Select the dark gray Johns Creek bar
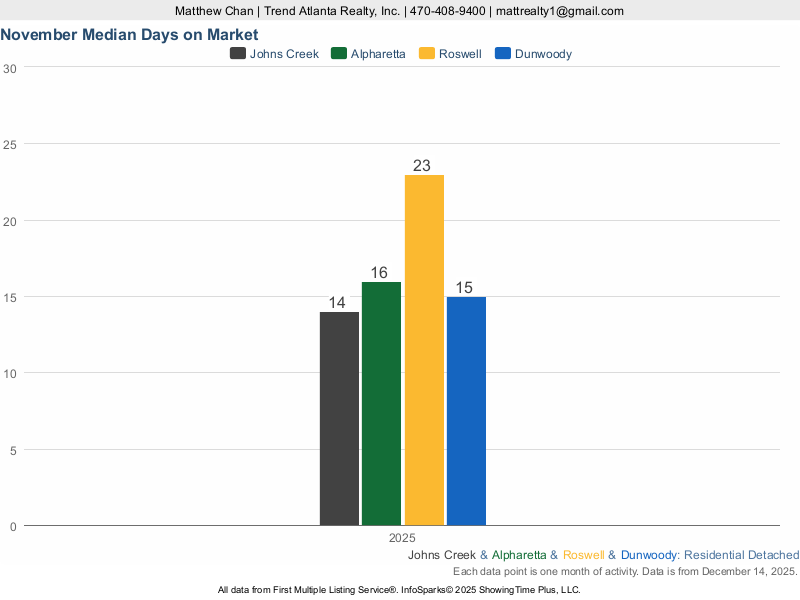 [x=339, y=418]
